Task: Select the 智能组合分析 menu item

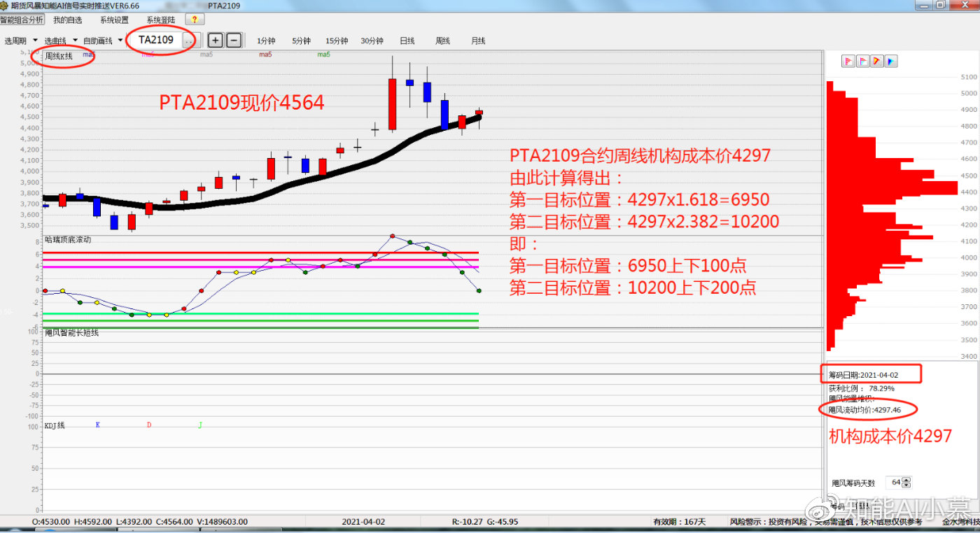Action: pyautogui.click(x=22, y=20)
